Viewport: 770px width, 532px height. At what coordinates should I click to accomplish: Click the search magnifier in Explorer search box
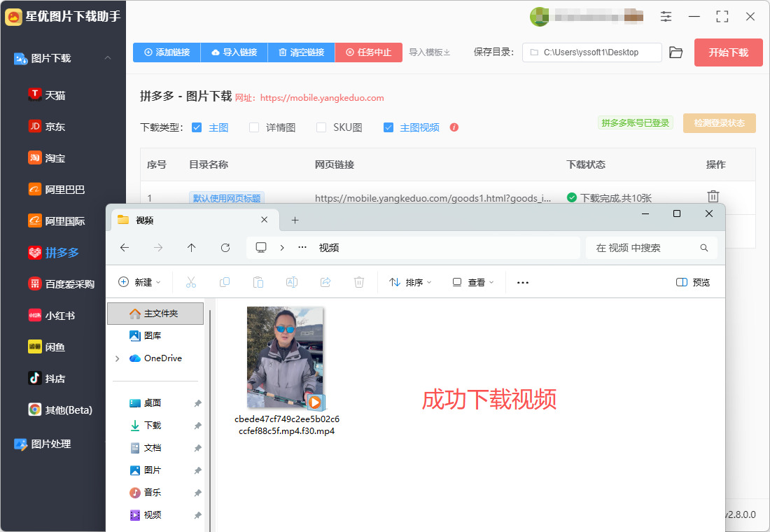coord(703,248)
